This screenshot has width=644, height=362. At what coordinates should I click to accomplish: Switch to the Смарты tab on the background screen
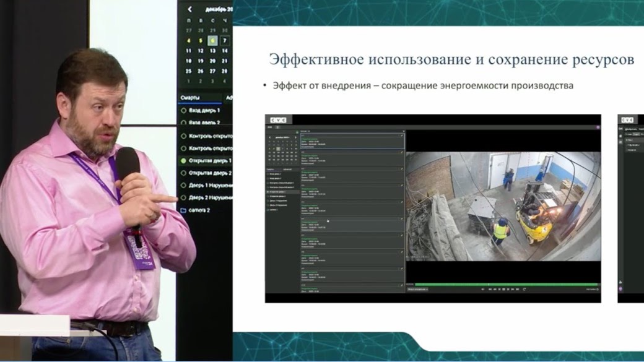coord(190,98)
